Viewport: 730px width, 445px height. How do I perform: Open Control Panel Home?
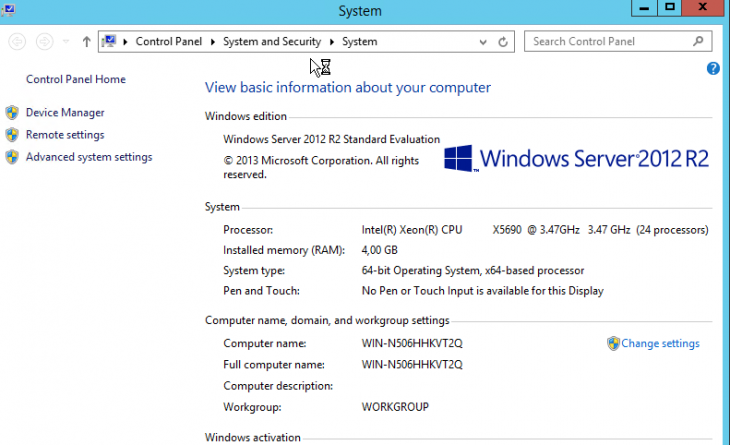click(x=76, y=79)
